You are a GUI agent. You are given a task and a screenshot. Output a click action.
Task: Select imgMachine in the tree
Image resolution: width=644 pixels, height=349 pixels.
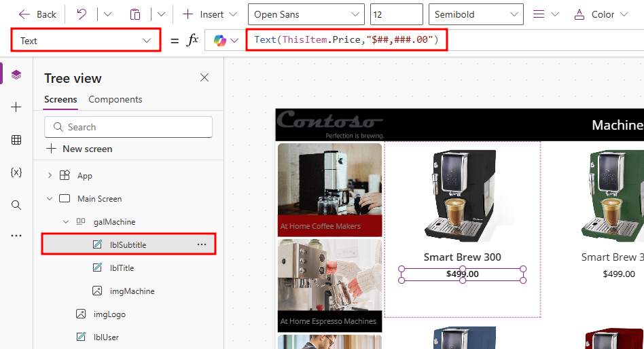coord(132,291)
